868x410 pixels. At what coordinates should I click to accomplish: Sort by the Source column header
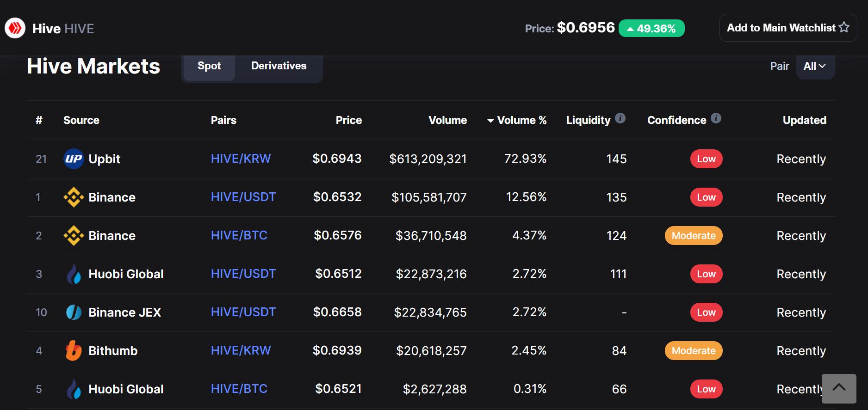point(81,120)
